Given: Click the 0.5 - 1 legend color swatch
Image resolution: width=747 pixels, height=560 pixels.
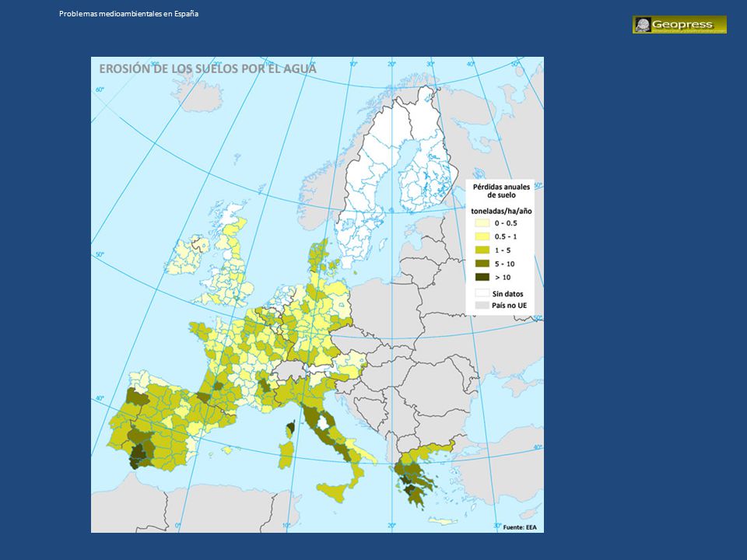Looking at the screenshot, I should coord(482,236).
